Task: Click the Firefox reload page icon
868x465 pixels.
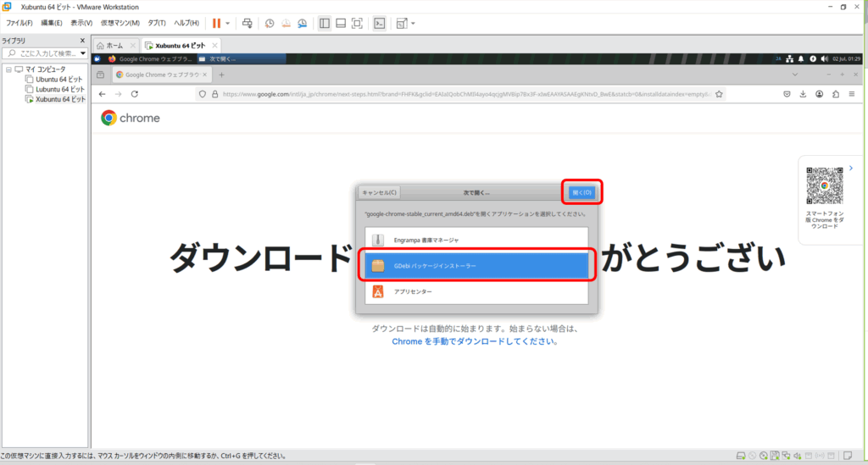Action: (134, 94)
